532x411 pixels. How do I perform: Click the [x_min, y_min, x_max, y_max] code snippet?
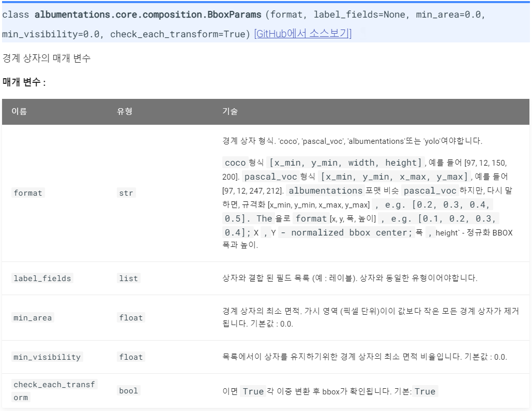(x=394, y=177)
